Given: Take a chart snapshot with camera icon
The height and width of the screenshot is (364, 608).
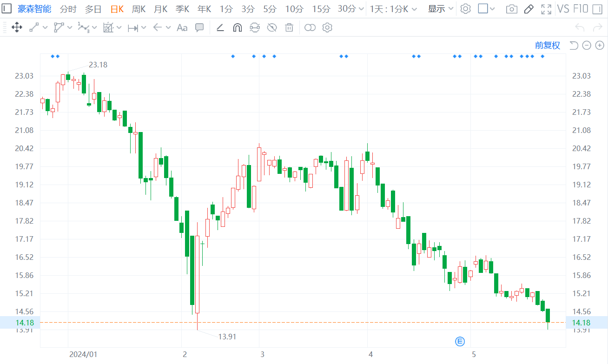Looking at the screenshot, I should (x=512, y=9).
